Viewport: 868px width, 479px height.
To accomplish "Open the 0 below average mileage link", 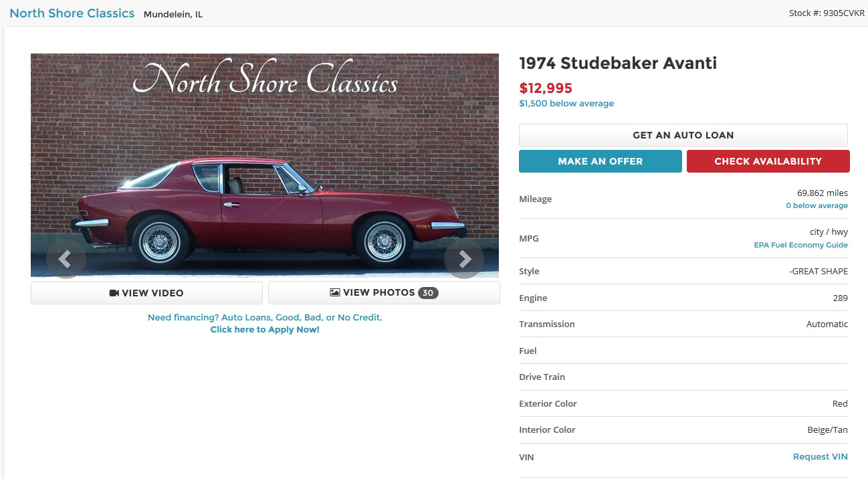I will pyautogui.click(x=817, y=205).
